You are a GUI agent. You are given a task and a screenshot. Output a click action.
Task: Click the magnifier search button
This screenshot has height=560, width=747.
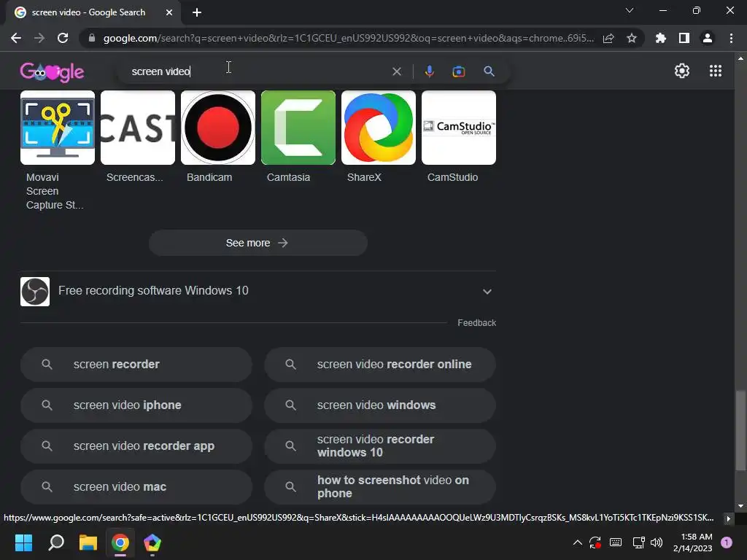(x=489, y=71)
